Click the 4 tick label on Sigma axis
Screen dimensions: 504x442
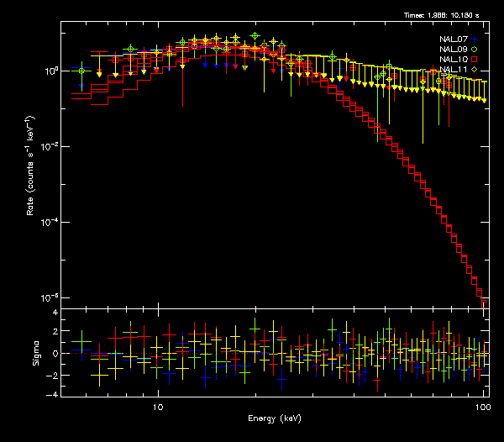point(55,313)
